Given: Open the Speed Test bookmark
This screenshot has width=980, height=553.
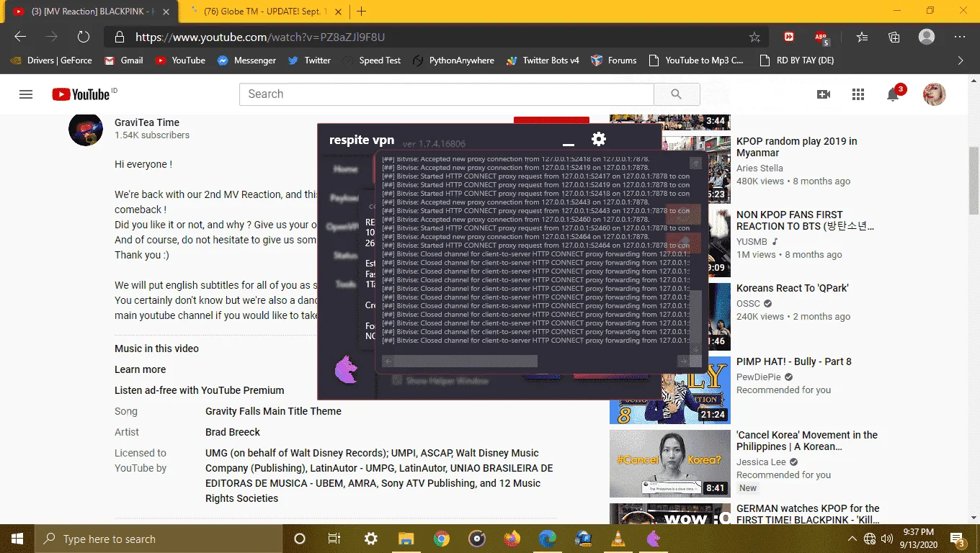Looking at the screenshot, I should pyautogui.click(x=372, y=60).
